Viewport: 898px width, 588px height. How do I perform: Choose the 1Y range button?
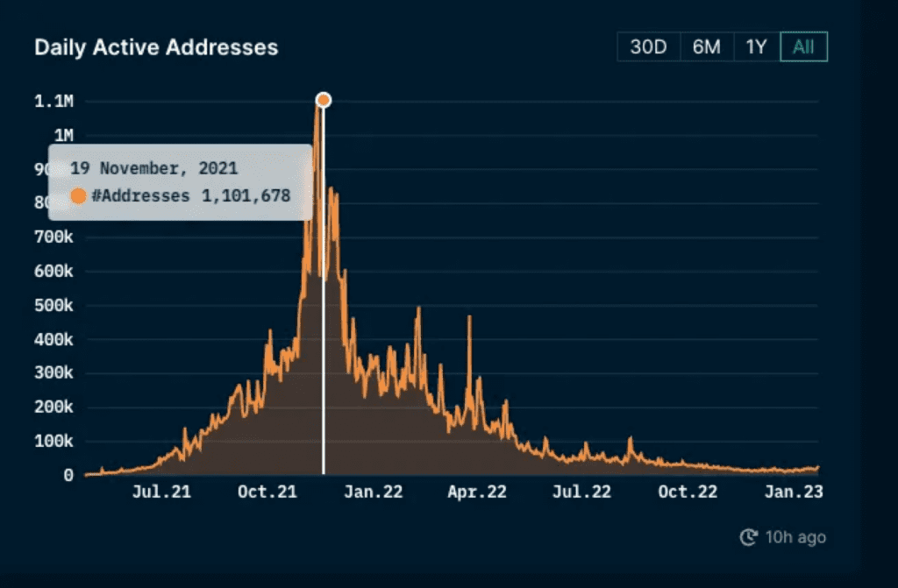coord(757,46)
